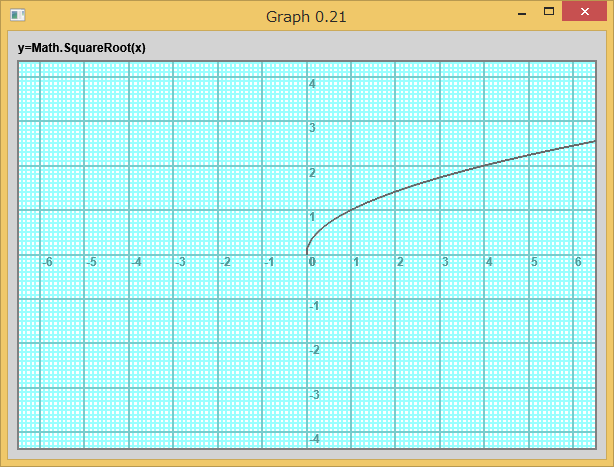
Task: Click the x-axis label -4
Action: (136, 262)
